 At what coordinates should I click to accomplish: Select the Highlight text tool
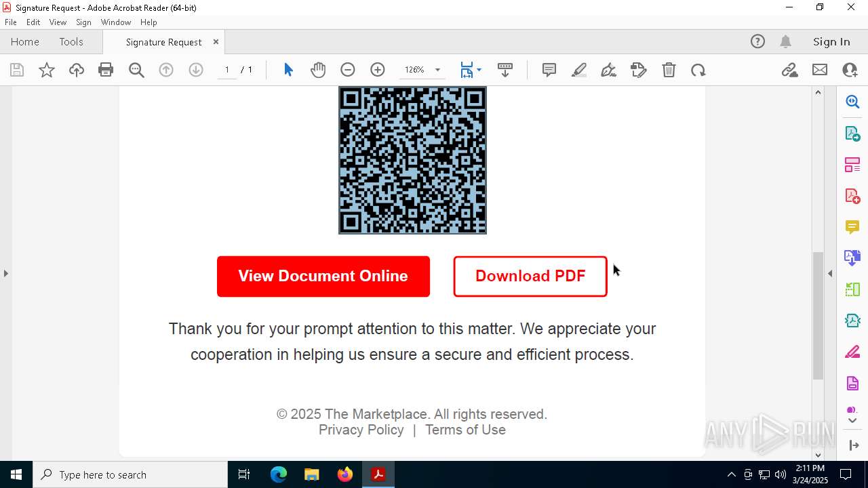click(x=579, y=70)
